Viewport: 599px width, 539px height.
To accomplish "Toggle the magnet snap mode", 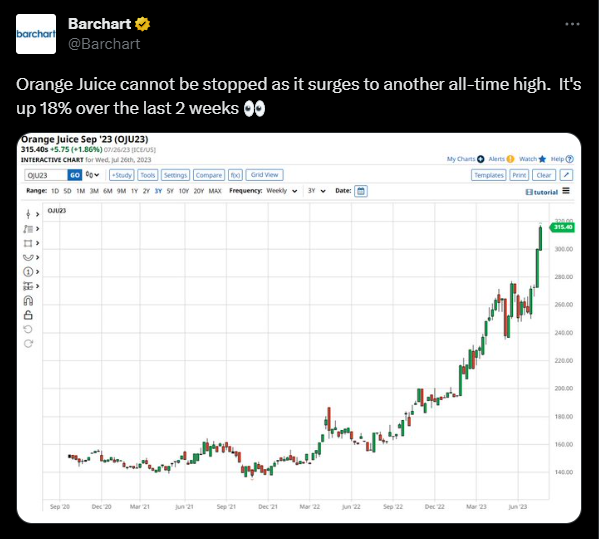I will 28,301.
